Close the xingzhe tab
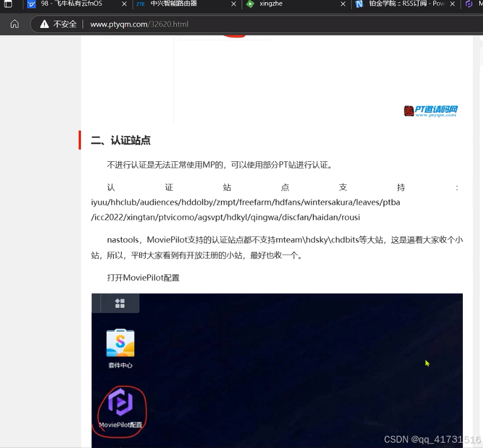The height and width of the screenshot is (448, 483). click(x=343, y=4)
